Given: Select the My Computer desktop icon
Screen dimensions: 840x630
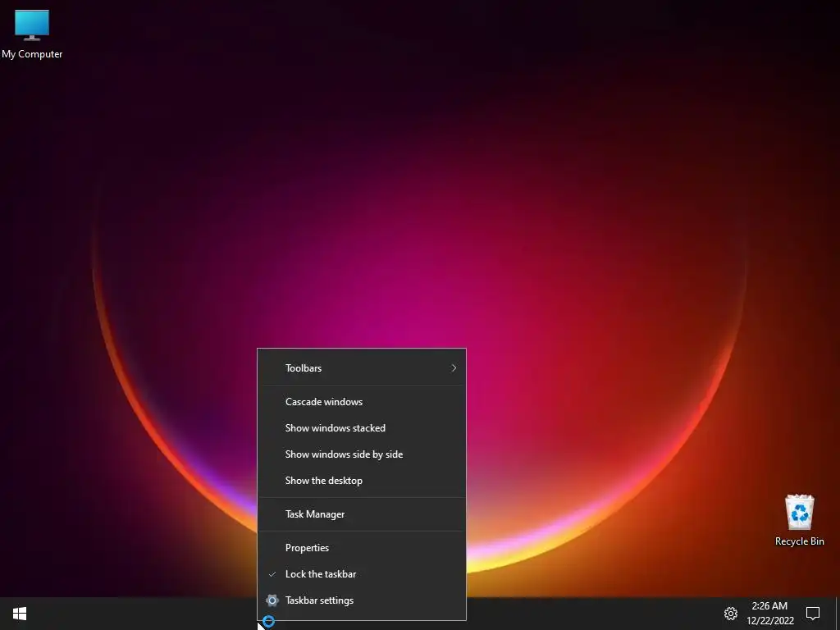Looking at the screenshot, I should 32,34.
